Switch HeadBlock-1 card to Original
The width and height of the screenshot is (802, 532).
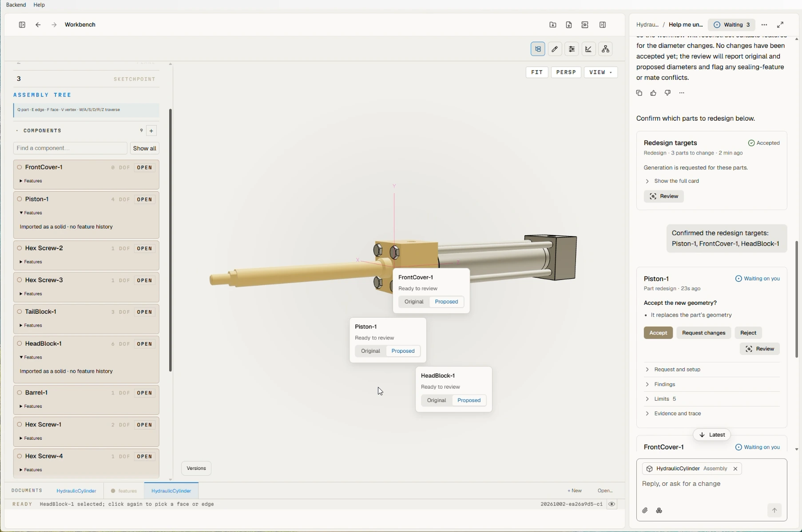[436, 400]
